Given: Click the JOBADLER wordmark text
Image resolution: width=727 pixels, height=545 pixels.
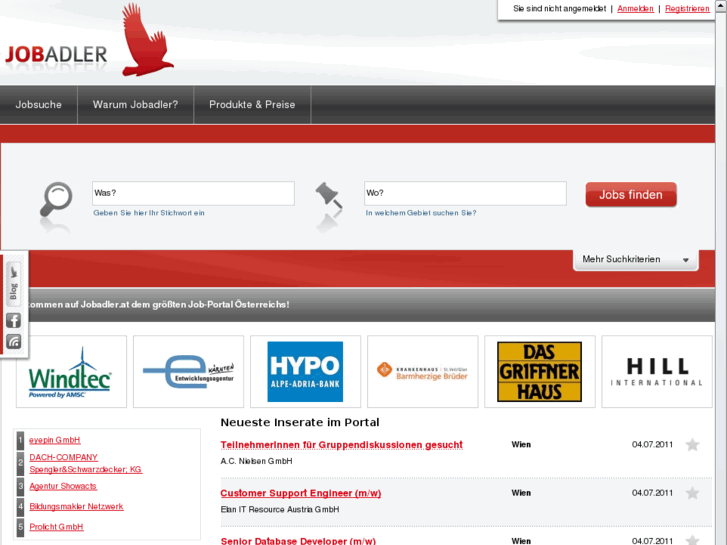Looking at the screenshot, I should pyautogui.click(x=56, y=55).
